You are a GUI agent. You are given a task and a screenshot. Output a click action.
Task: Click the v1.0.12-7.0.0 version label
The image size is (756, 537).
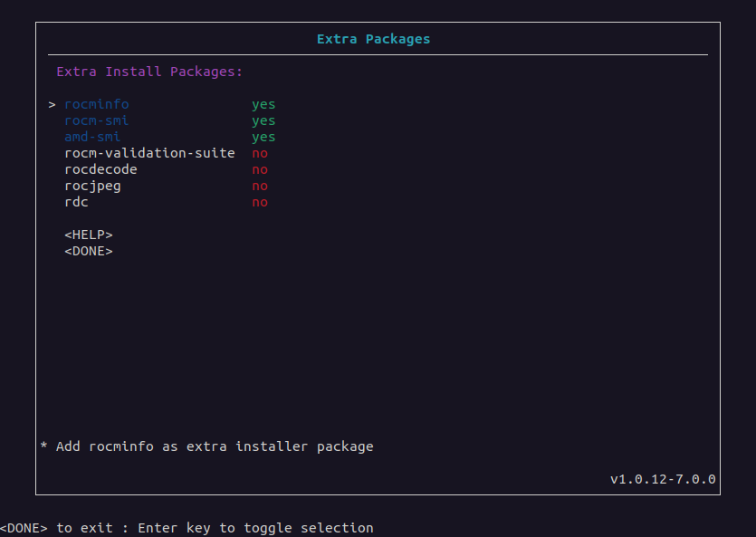coord(663,479)
